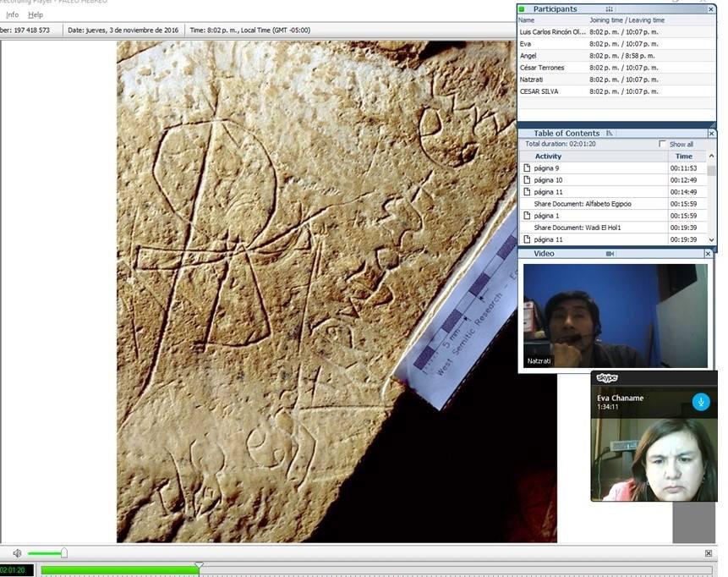Click the camera icon in the Video panel header
This screenshot has height=577, width=728.
610,254
